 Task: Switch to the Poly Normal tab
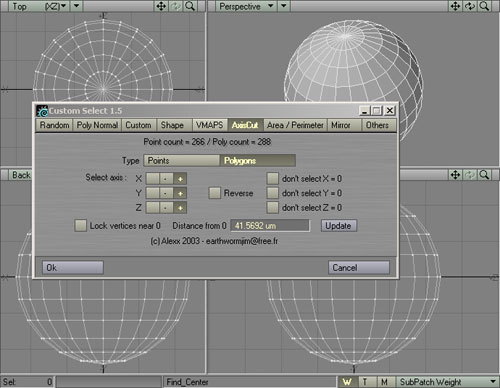point(97,125)
